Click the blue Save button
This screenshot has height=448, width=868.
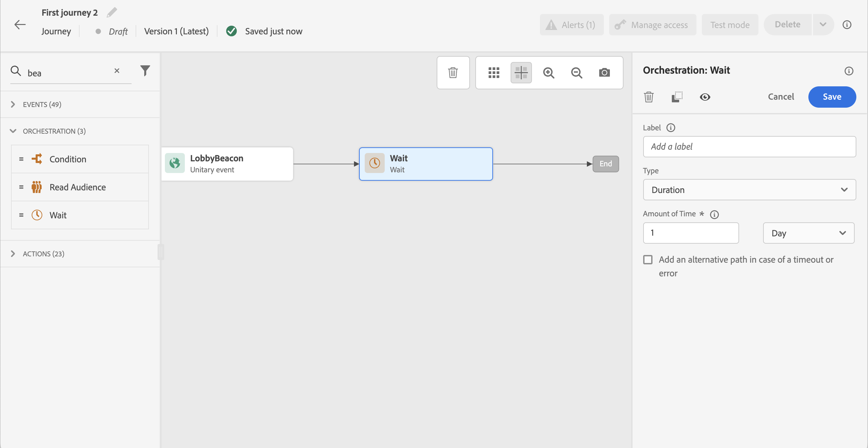point(832,97)
